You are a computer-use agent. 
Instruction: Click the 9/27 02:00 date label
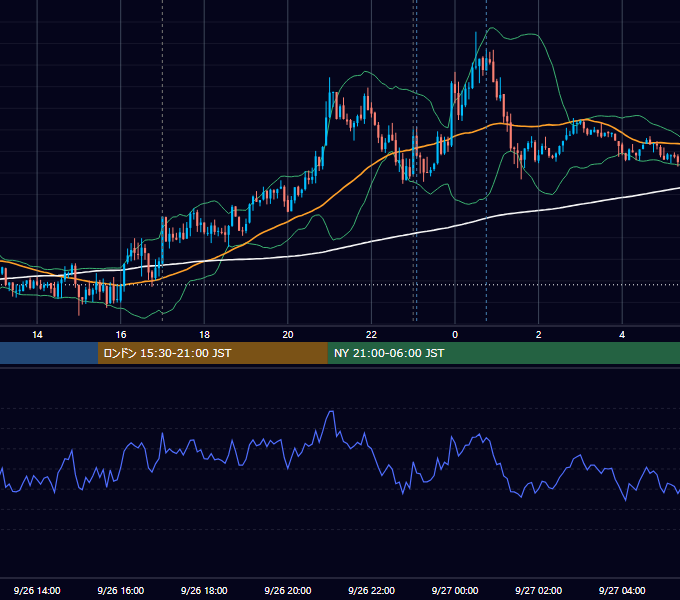(x=538, y=590)
